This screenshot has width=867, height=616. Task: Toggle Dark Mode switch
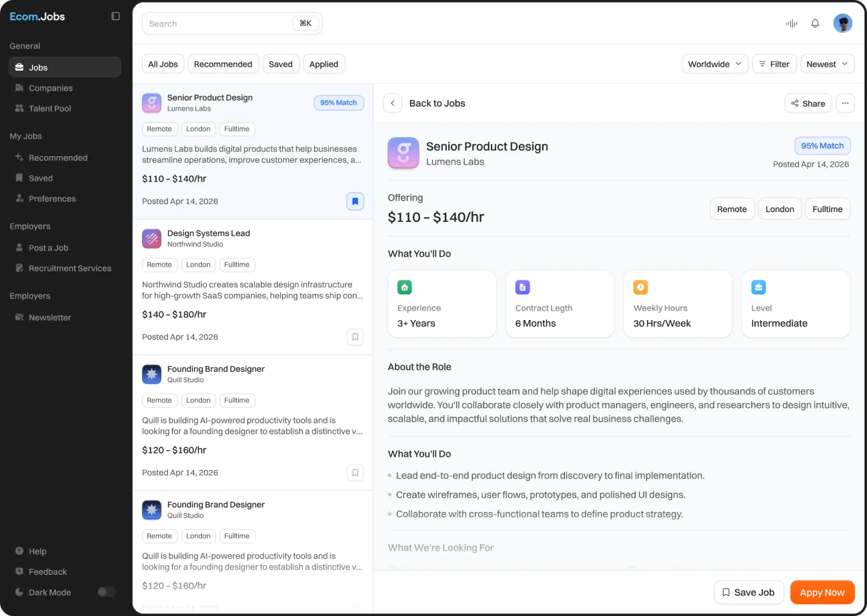(x=107, y=592)
